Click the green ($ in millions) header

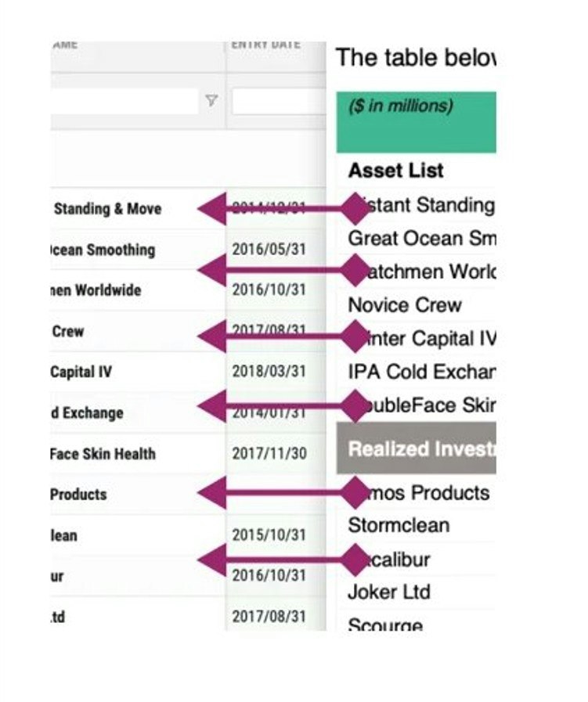coord(416,122)
